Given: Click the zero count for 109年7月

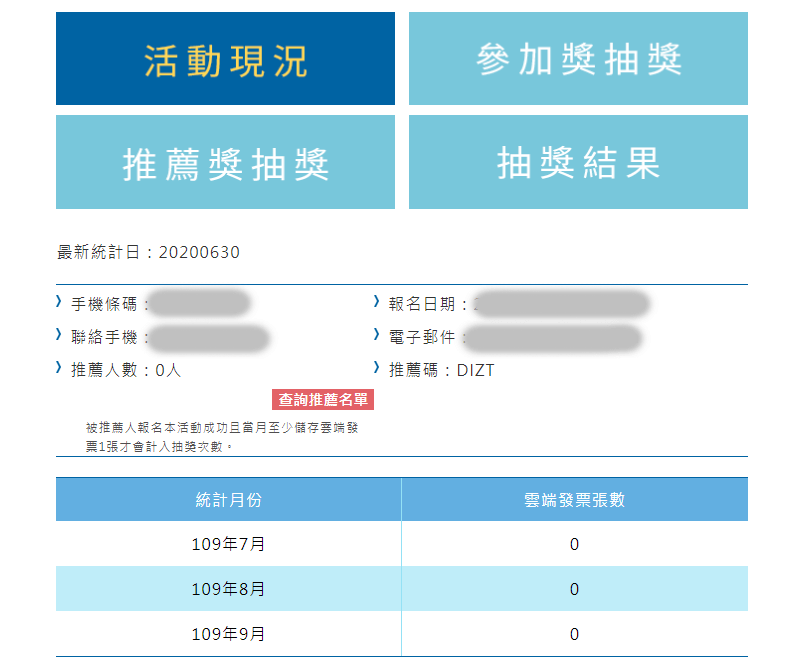Looking at the screenshot, I should (x=575, y=546).
